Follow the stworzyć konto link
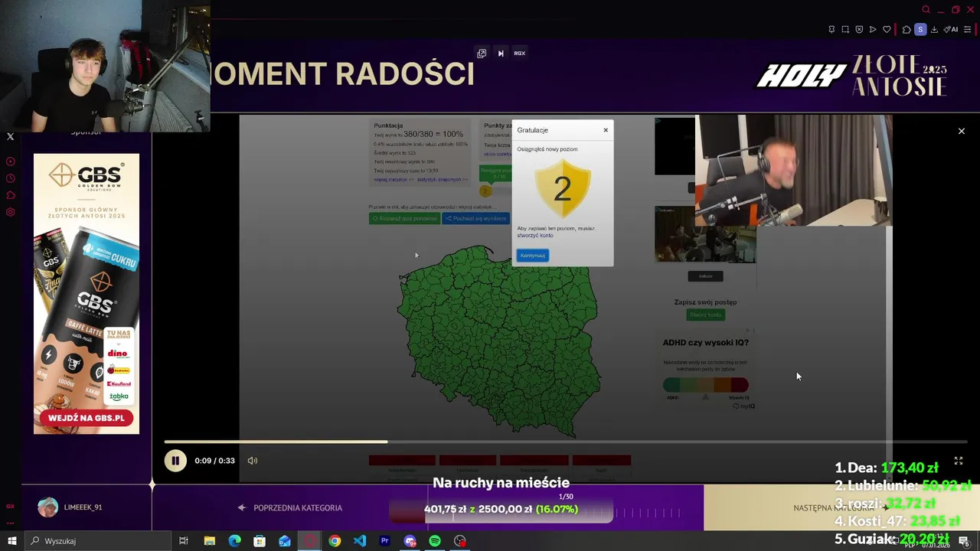This screenshot has height=551, width=980. (x=535, y=235)
